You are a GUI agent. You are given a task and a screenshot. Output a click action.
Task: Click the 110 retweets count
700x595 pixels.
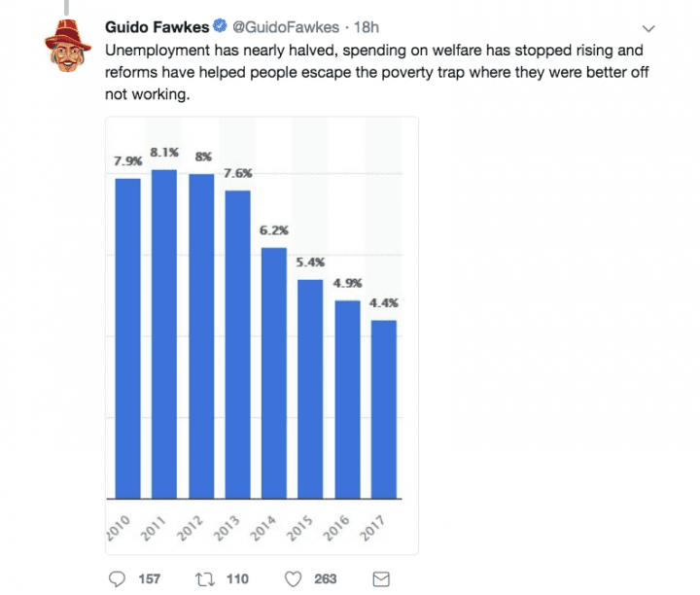coord(237,578)
